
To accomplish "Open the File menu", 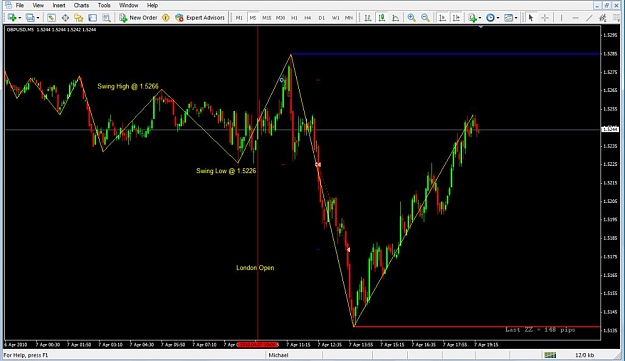I will pyautogui.click(x=20, y=5).
